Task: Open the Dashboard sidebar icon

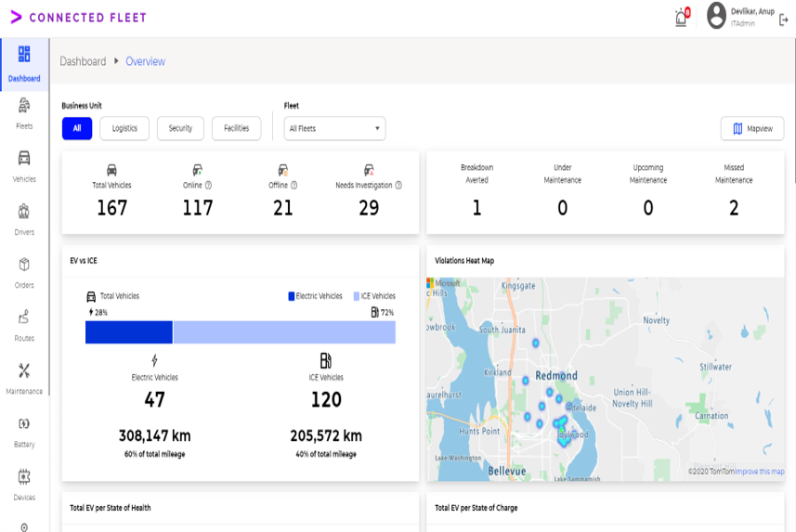Action: tap(24, 55)
